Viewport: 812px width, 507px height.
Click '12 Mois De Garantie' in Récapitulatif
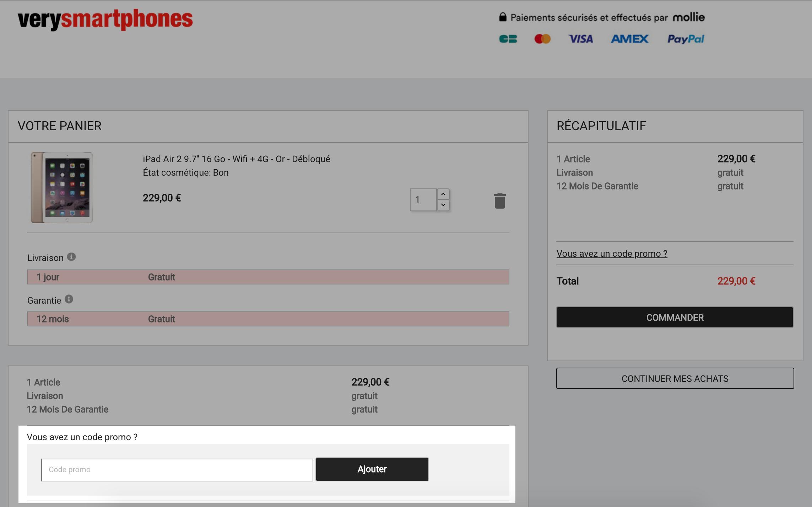[x=597, y=186]
